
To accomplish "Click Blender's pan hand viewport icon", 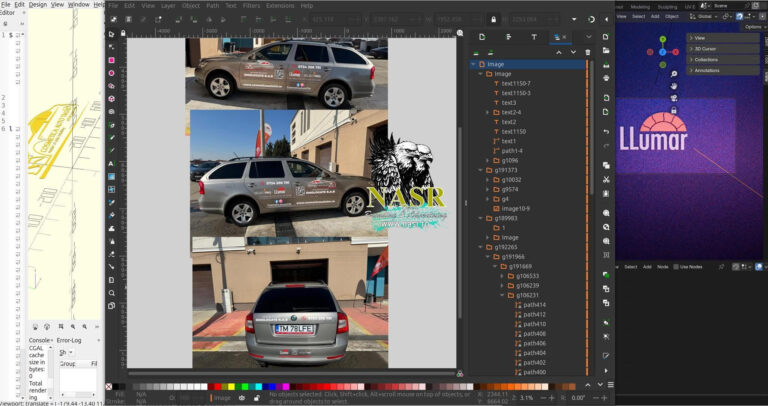I will point(674,85).
